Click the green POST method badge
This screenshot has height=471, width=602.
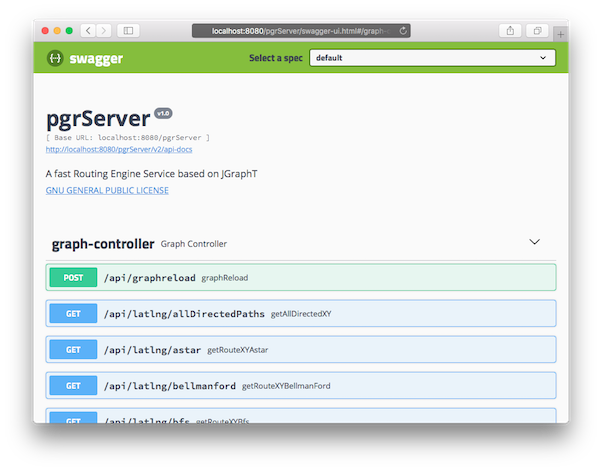point(73,277)
